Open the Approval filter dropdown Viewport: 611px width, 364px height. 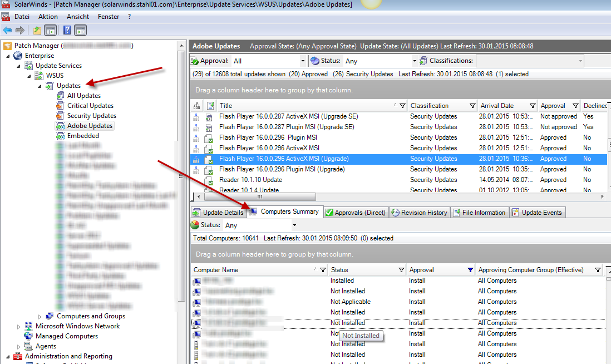(x=302, y=61)
